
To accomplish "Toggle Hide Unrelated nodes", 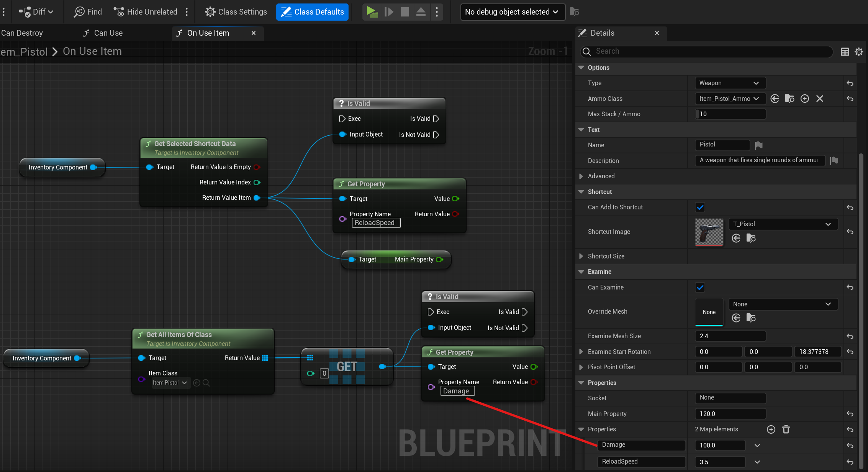I will point(146,12).
